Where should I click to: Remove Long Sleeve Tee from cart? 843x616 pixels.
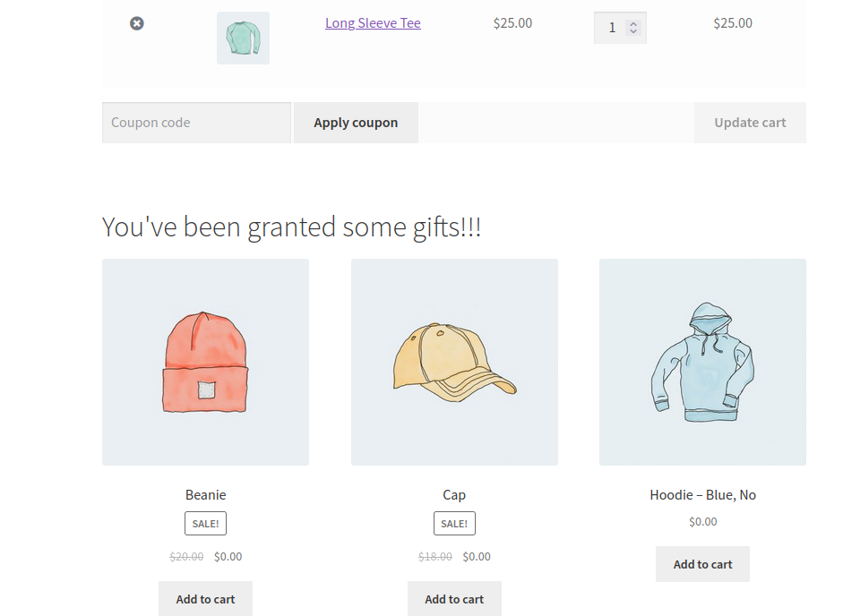[x=136, y=23]
